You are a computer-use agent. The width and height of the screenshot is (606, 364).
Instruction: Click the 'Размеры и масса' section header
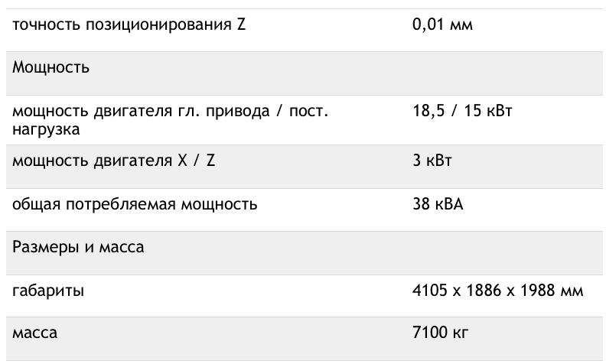coord(78,247)
